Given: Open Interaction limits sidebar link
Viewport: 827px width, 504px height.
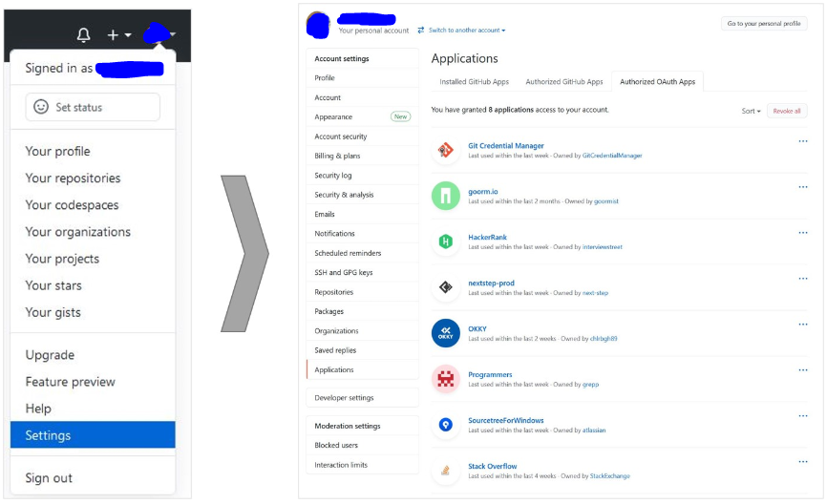Looking at the screenshot, I should point(362,465).
